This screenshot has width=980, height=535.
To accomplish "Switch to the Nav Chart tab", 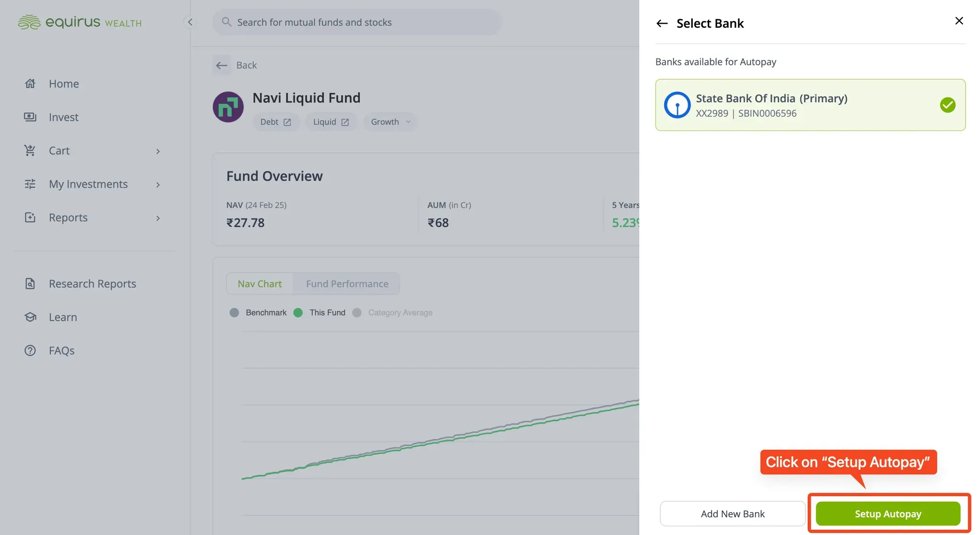I will click(260, 284).
